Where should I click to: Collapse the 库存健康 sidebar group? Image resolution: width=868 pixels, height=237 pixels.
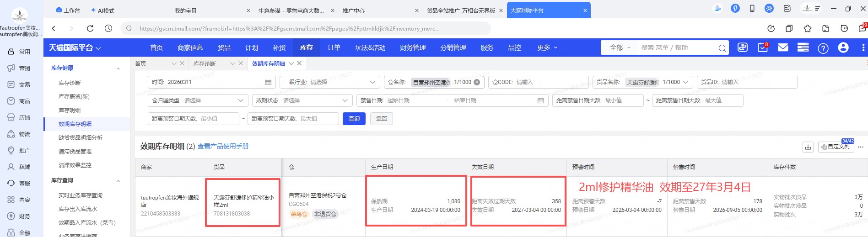tap(118, 68)
